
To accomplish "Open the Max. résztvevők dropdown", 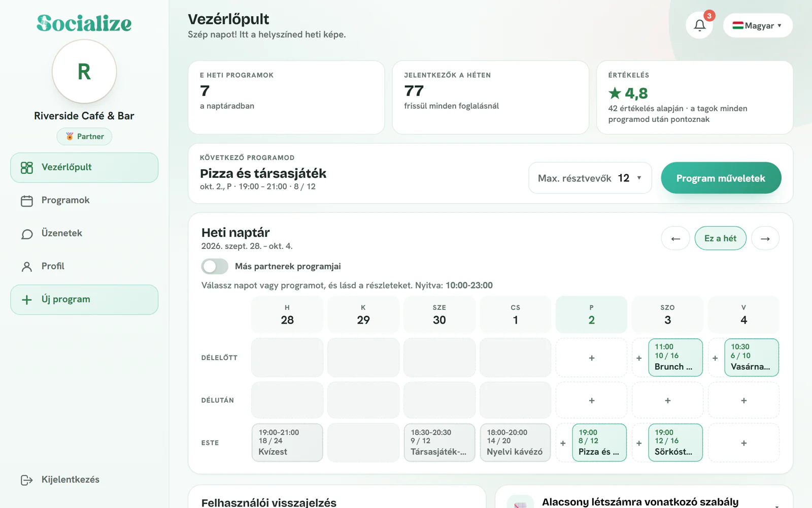I will coord(590,178).
